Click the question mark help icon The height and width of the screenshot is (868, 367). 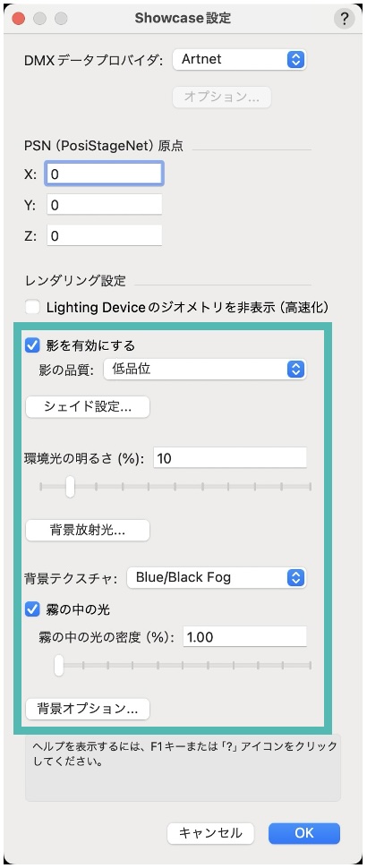344,18
